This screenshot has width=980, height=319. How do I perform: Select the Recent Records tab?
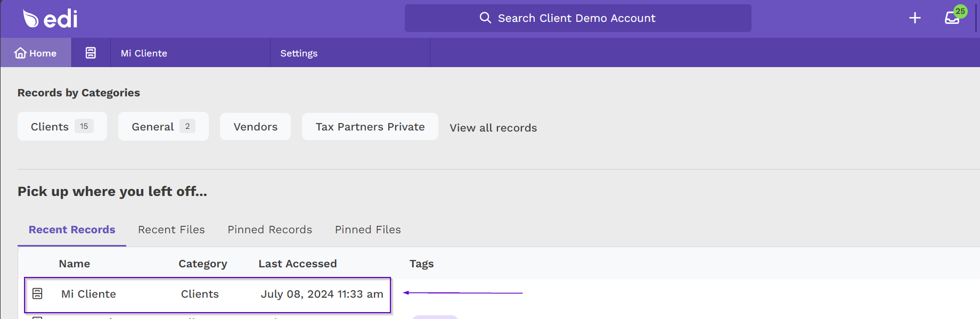[x=72, y=230]
